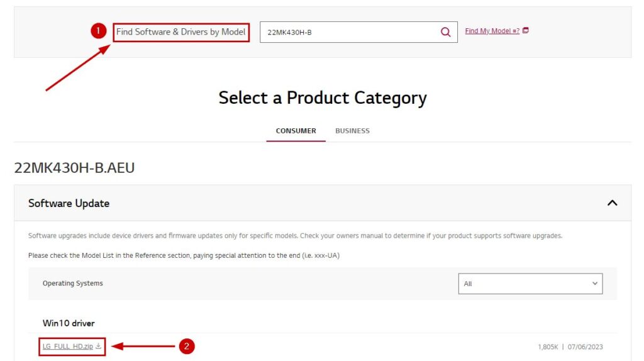Download the LG_FULL_HD.zip file link
The image size is (644, 361).
pos(68,347)
